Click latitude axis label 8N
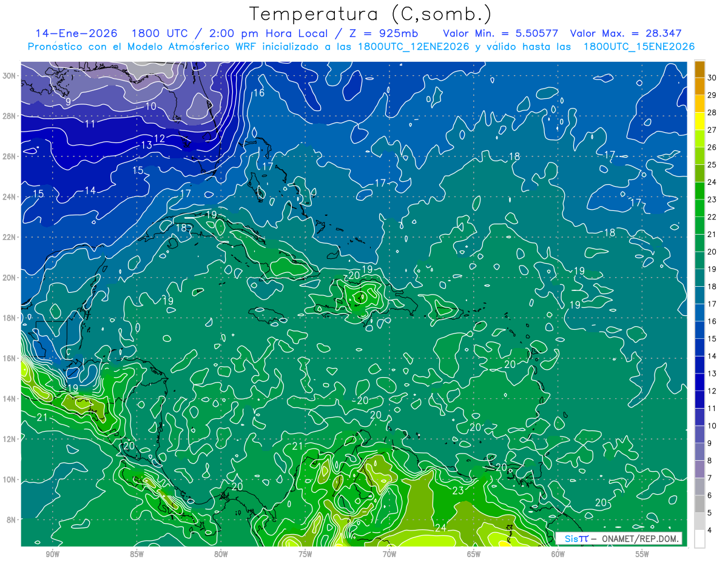This screenshot has width=728, height=562. (x=12, y=520)
